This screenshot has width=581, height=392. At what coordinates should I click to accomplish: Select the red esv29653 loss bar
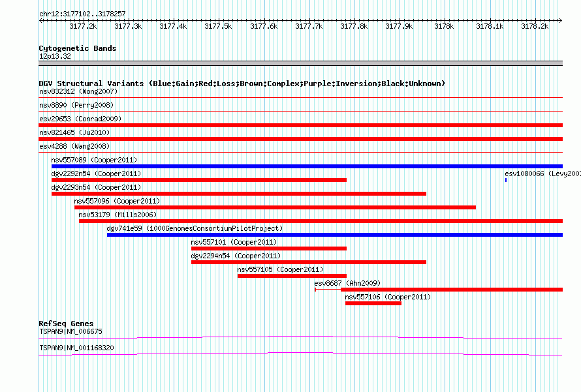(300, 125)
